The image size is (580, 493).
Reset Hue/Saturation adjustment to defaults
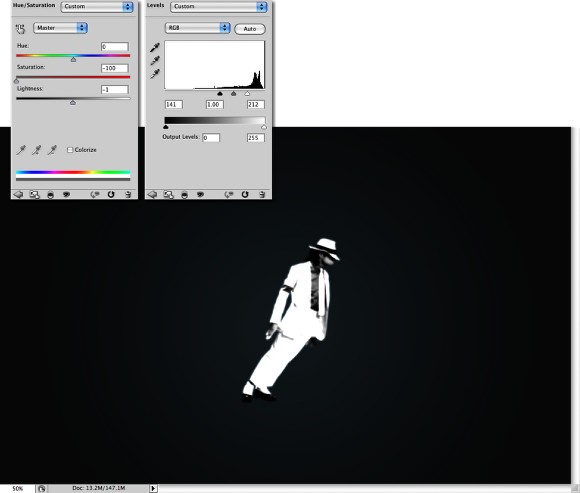(111, 194)
